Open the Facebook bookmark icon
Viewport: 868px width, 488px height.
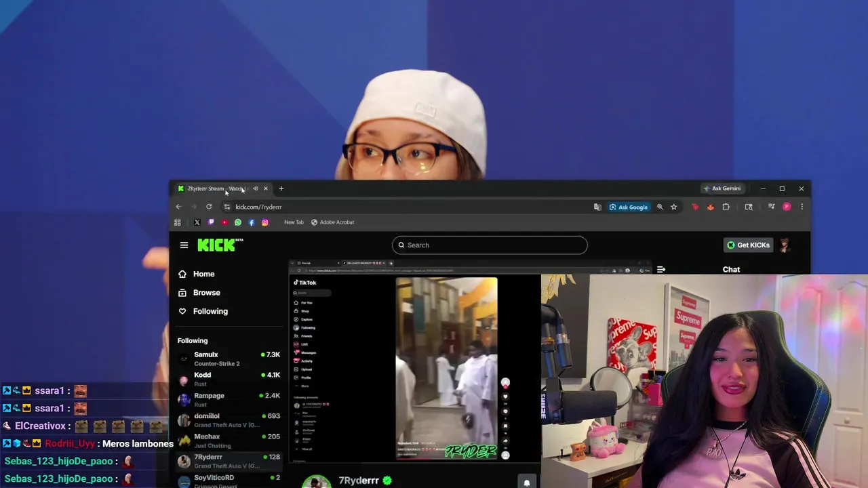(252, 222)
